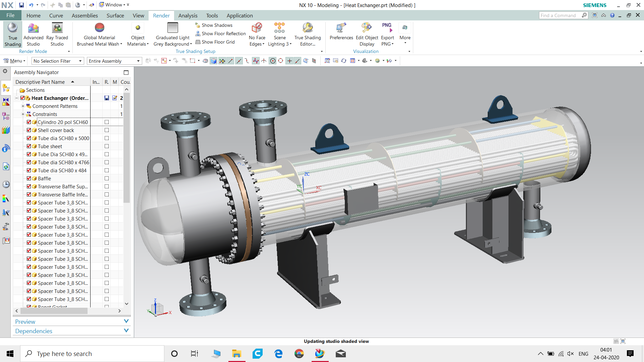Viewport: 644px width, 362px height.
Task: Switch to Ray Traced Studio mode
Action: click(57, 35)
